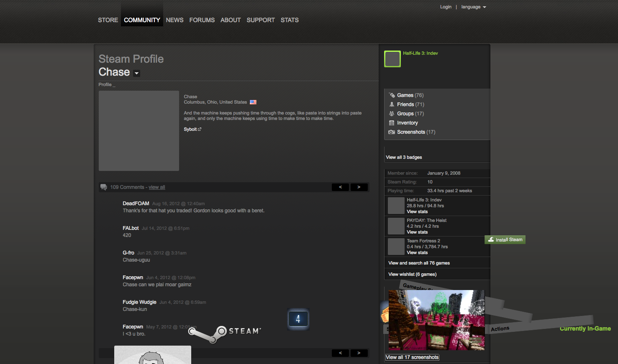618x364 pixels.
Task: Click the comment bubble icon beside 109 Comments
Action: [104, 187]
